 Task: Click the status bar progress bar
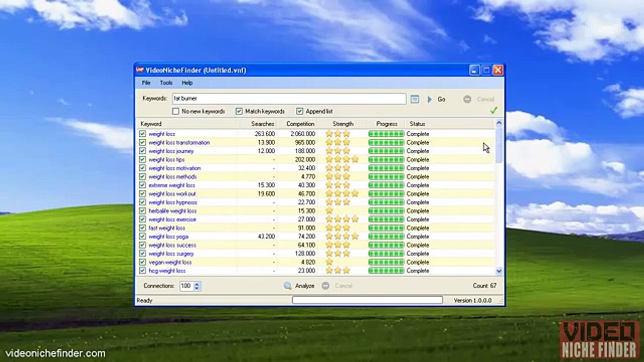click(x=367, y=300)
